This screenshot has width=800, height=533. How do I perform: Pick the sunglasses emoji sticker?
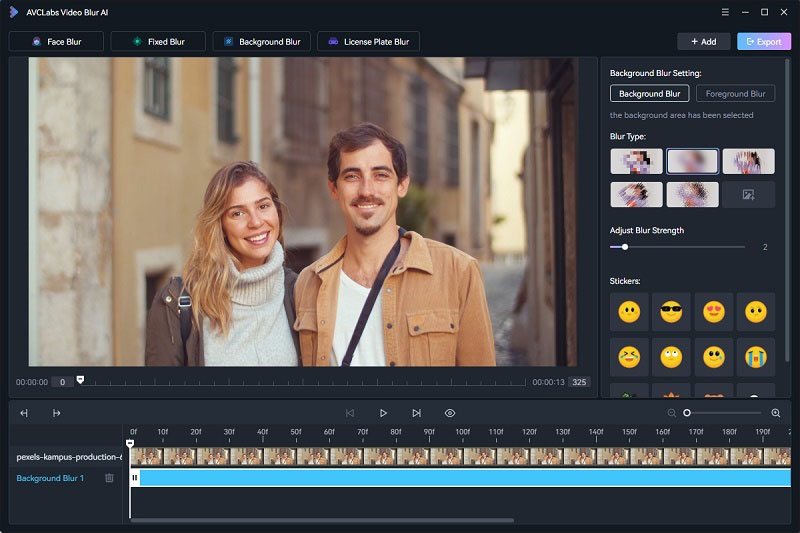(671, 312)
